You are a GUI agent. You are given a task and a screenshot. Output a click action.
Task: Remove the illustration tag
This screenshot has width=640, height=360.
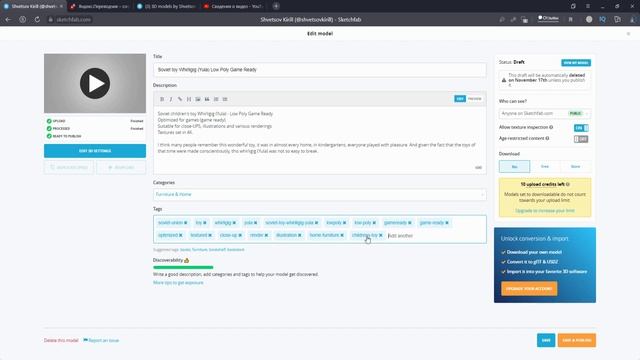click(300, 236)
